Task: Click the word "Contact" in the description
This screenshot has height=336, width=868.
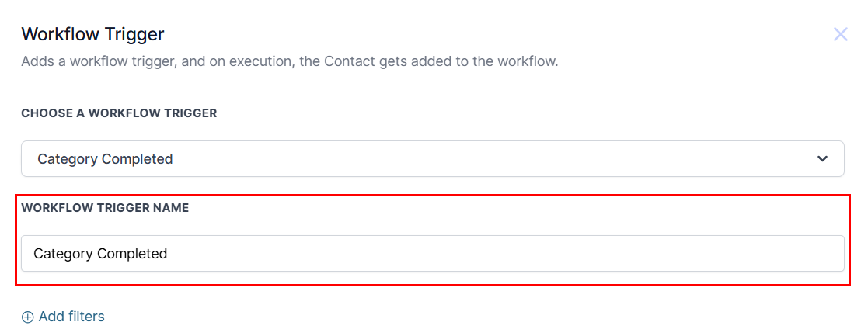Action: (350, 61)
